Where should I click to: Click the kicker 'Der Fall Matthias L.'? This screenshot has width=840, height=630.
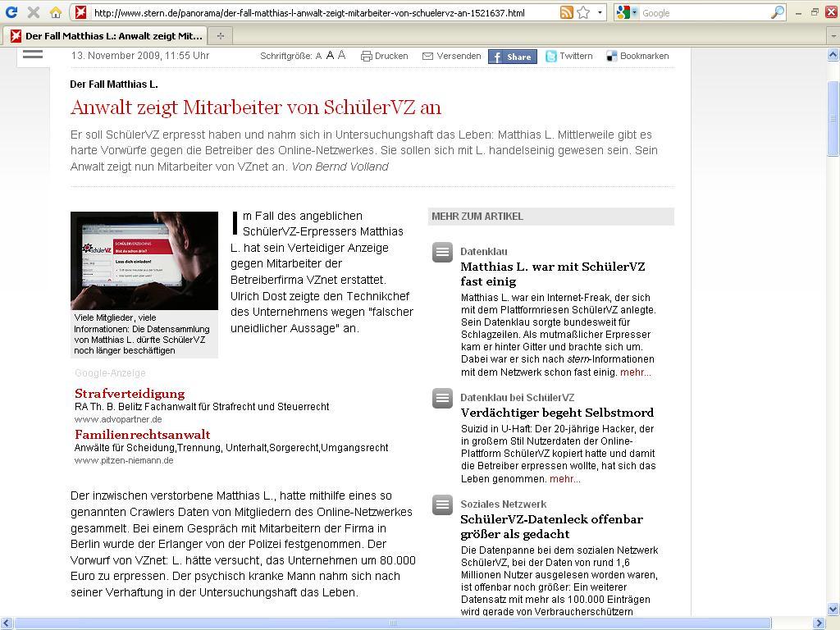(x=113, y=84)
